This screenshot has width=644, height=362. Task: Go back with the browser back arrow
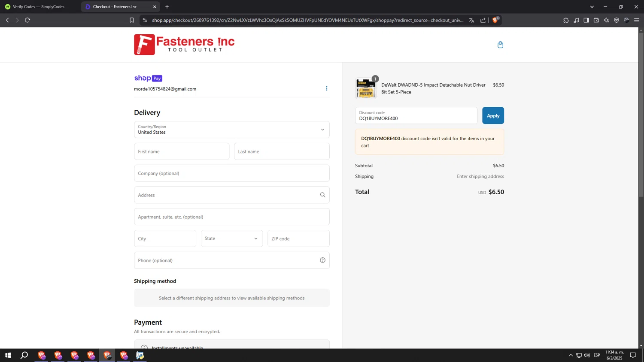click(7, 20)
